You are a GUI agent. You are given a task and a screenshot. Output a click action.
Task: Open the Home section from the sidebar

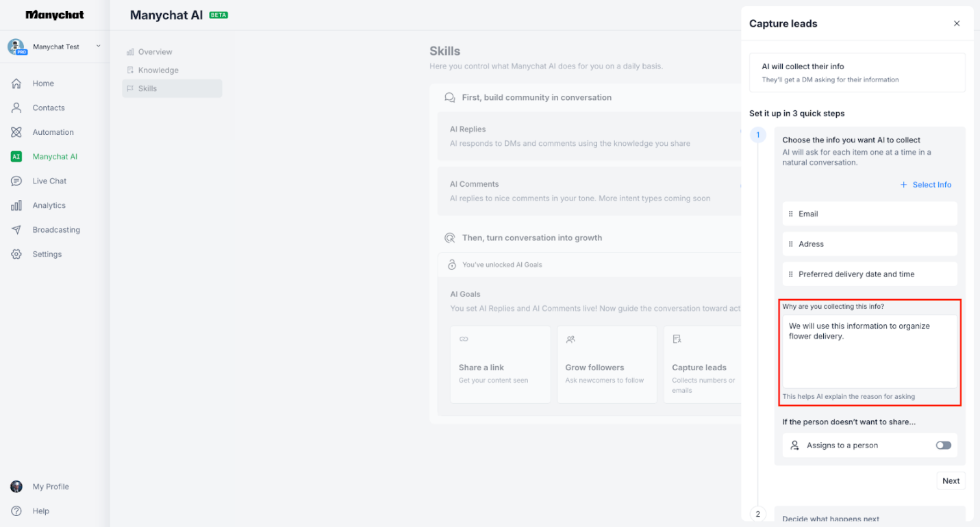click(42, 83)
